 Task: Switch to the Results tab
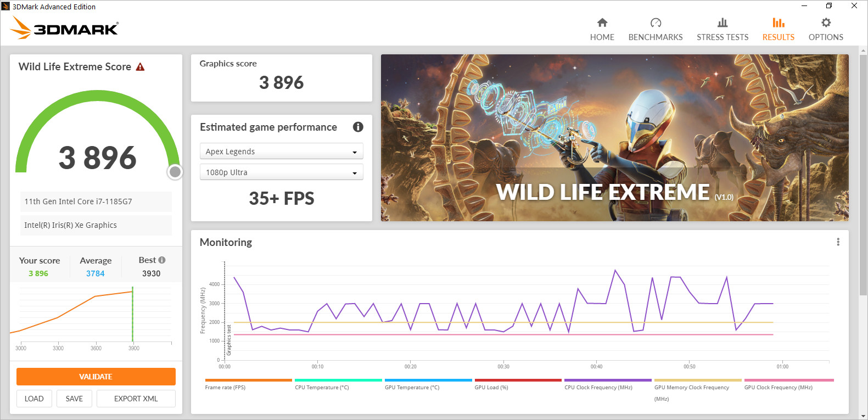tap(778, 30)
